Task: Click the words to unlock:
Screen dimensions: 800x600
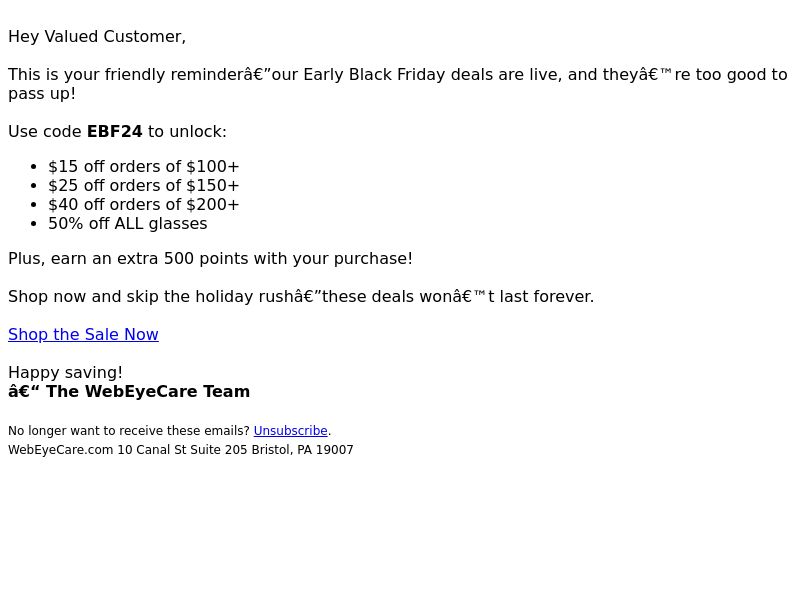Action: 187,132
